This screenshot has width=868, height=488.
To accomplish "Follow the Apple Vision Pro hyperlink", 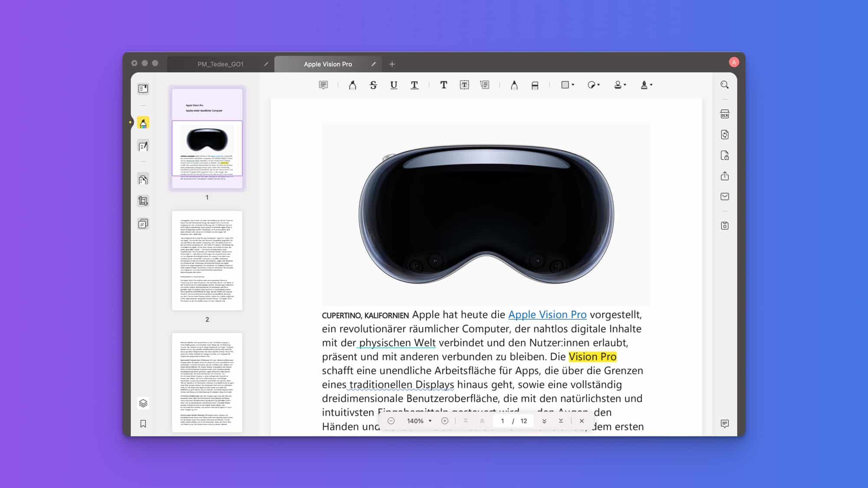I will point(547,314).
